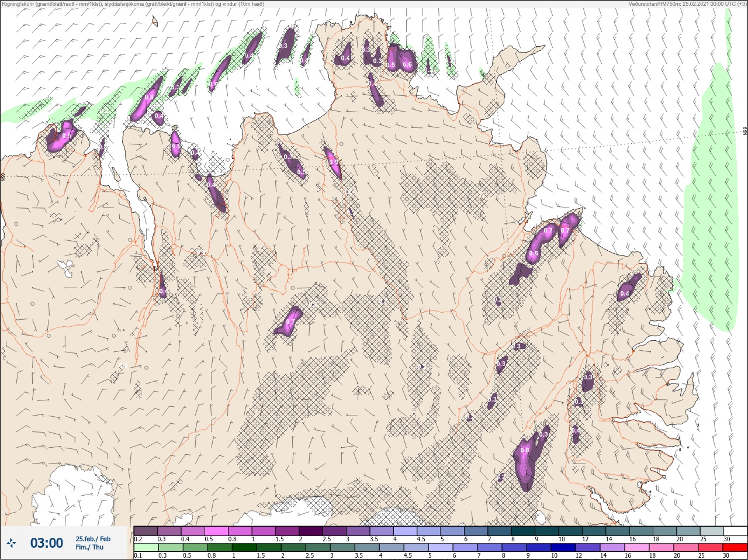The image size is (748, 560).
Task: Pick the red 30 swatch on the rain scale
Action: [x=735, y=547]
